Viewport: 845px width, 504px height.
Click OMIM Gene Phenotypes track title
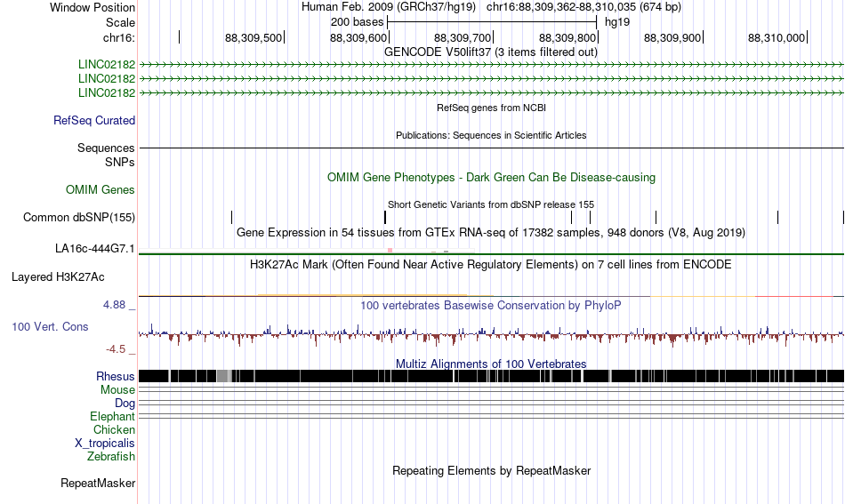click(x=491, y=178)
